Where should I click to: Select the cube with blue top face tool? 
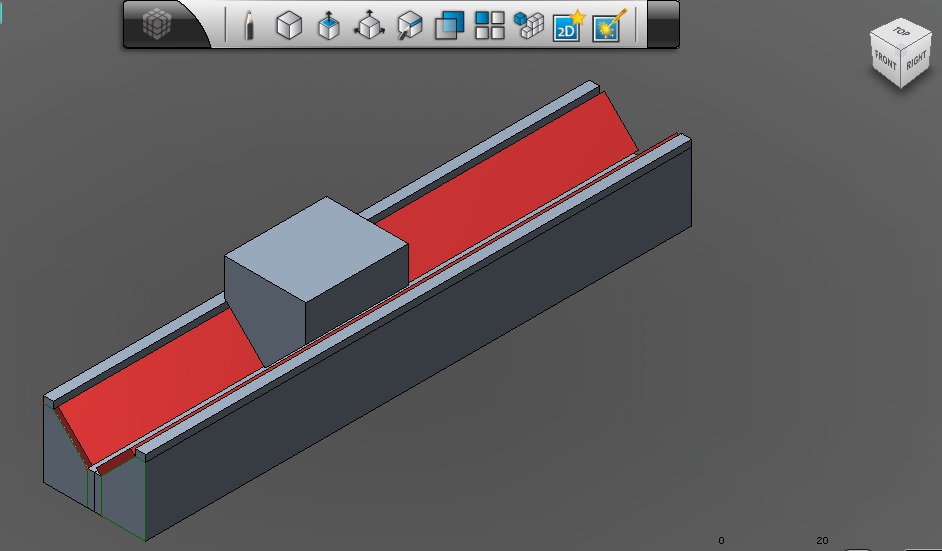329,26
